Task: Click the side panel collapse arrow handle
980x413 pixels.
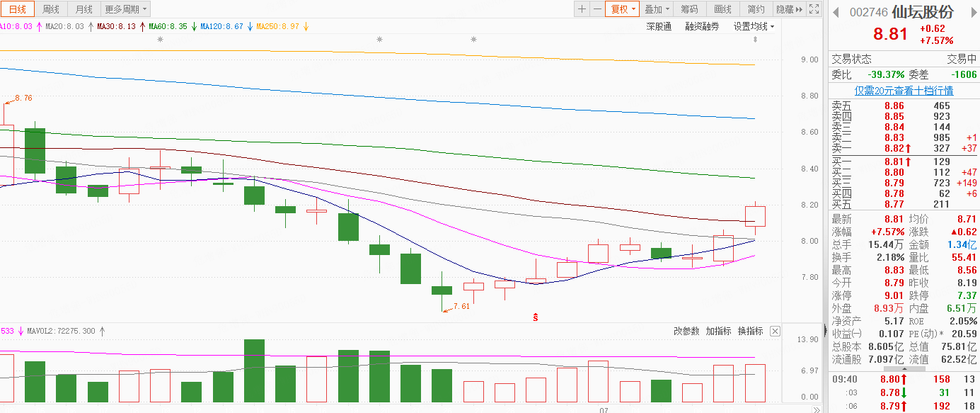Action: [825, 329]
